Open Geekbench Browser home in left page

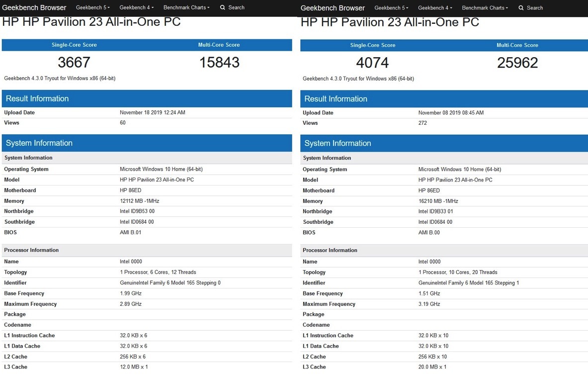tap(34, 7)
